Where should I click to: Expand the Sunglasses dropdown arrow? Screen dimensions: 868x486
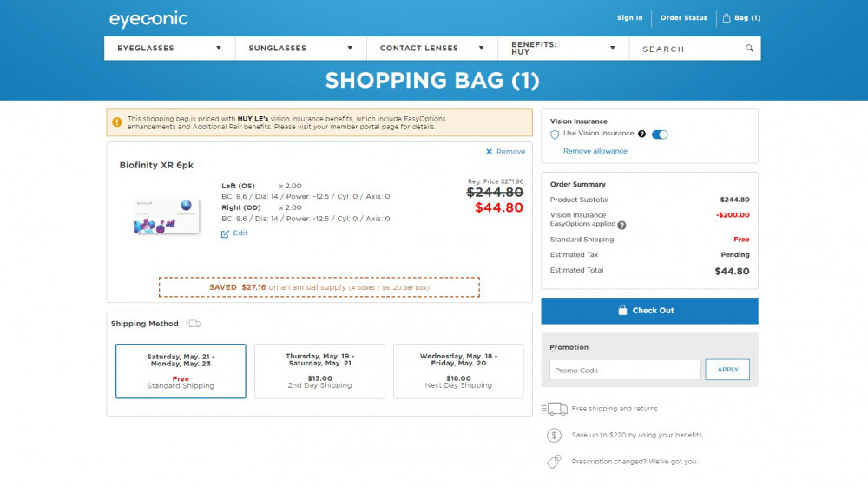[x=350, y=48]
